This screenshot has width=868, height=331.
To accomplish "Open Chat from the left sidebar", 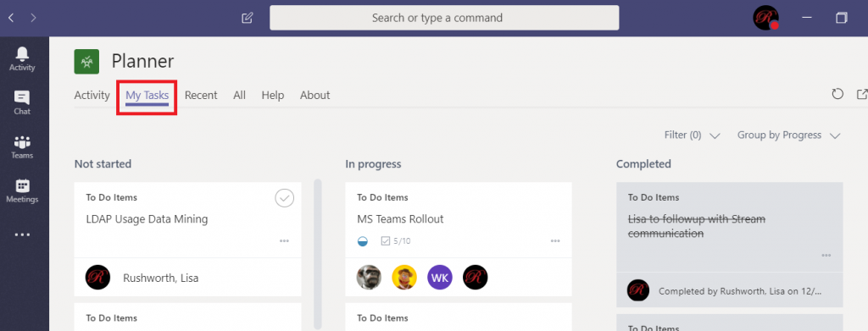I will [x=22, y=103].
